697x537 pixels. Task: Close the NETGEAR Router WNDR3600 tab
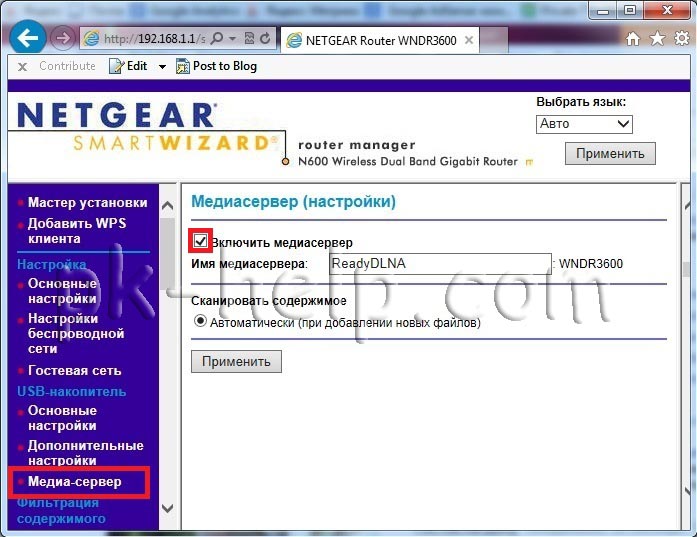469,40
